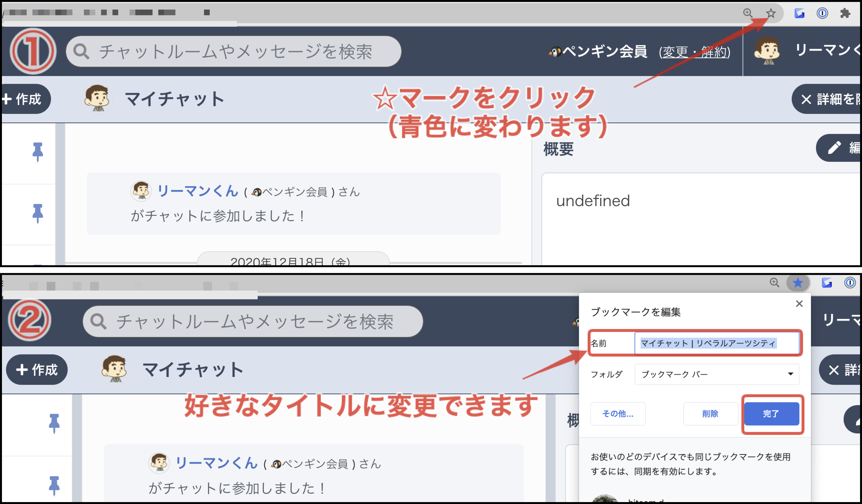Click the blue 完了 button
This screenshot has height=504, width=862.
[x=771, y=414]
